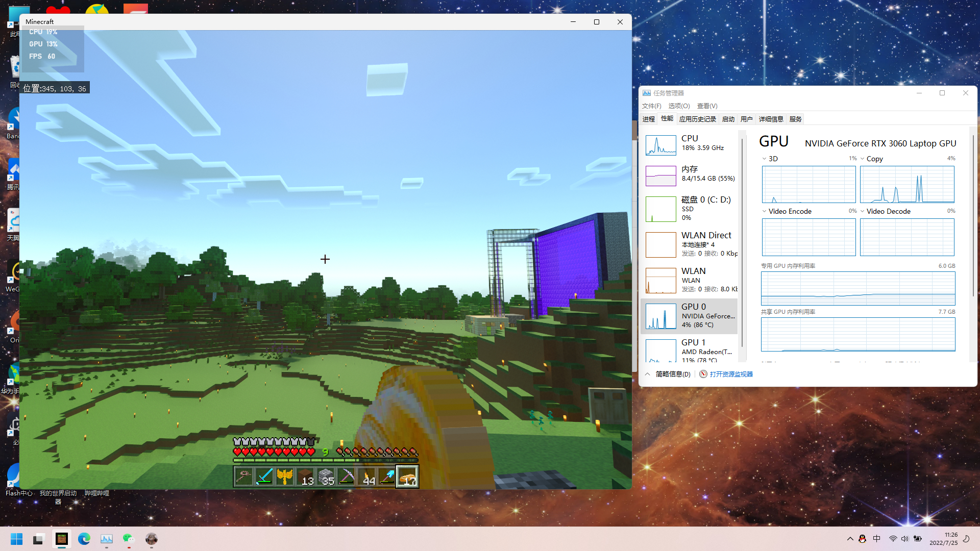Open the 查看(V) menu in Task Manager
980x551 pixels.
click(707, 106)
